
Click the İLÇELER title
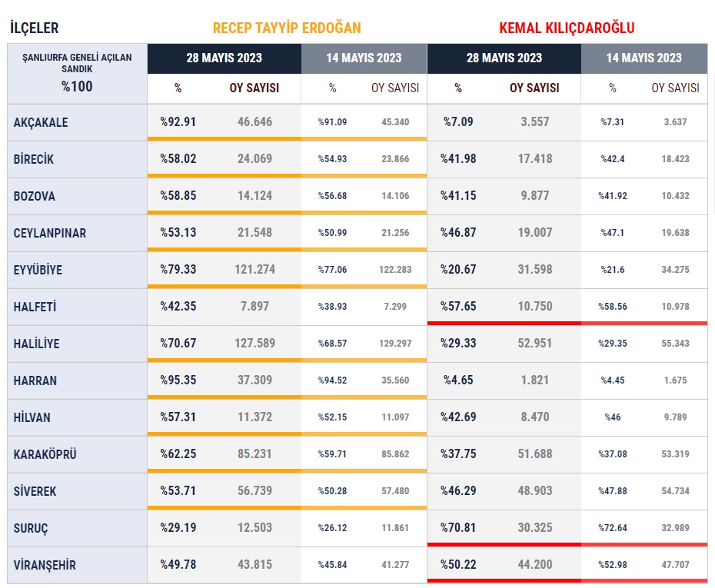(34, 28)
